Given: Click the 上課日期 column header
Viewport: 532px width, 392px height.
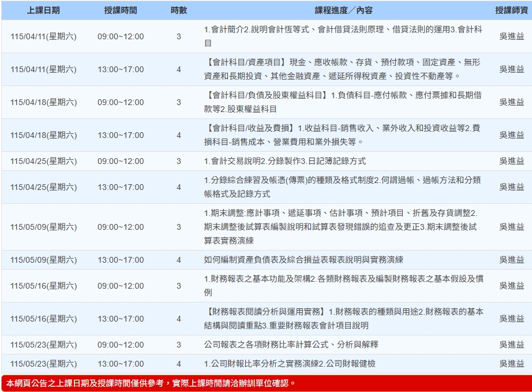Looking at the screenshot, I should coord(43,10).
